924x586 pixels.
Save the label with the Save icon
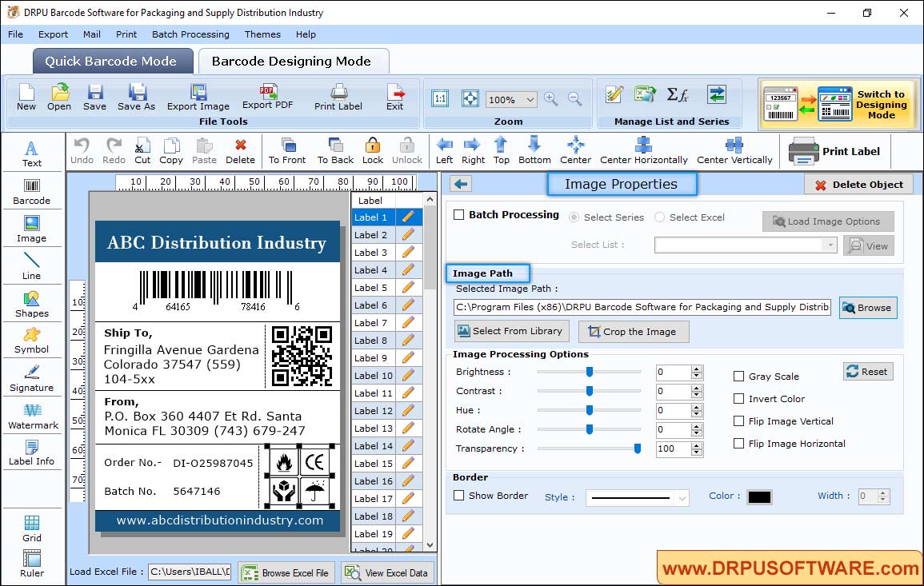point(94,98)
